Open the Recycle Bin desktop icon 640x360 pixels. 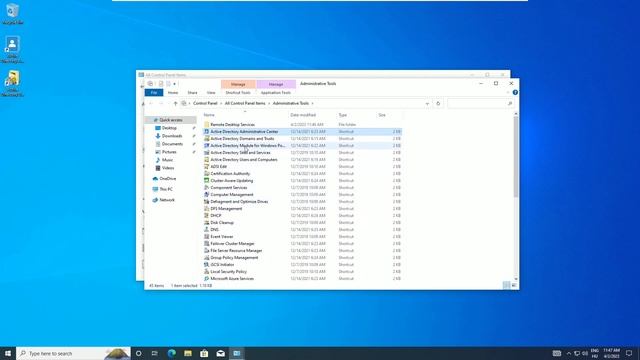(x=12, y=14)
